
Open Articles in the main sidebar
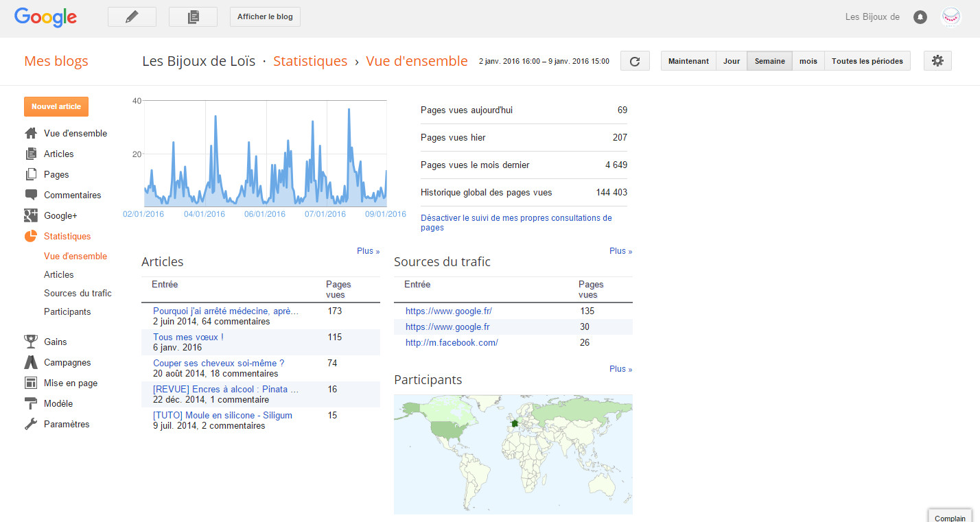(59, 154)
